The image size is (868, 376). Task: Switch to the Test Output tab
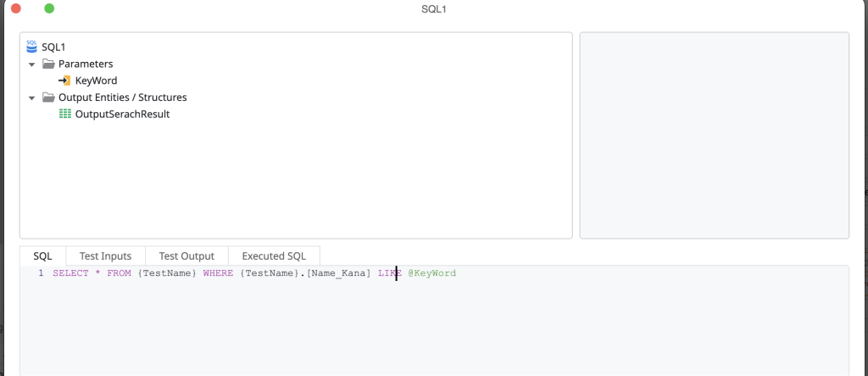click(x=186, y=255)
